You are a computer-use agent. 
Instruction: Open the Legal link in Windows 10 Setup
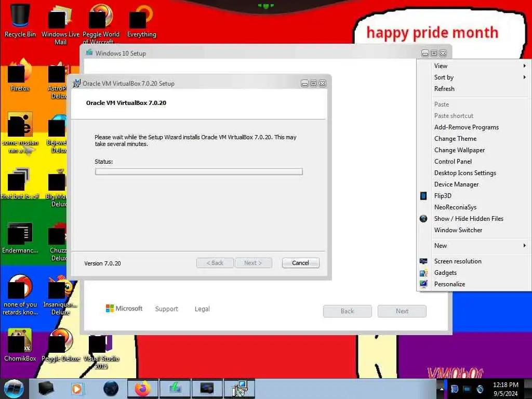pos(202,309)
